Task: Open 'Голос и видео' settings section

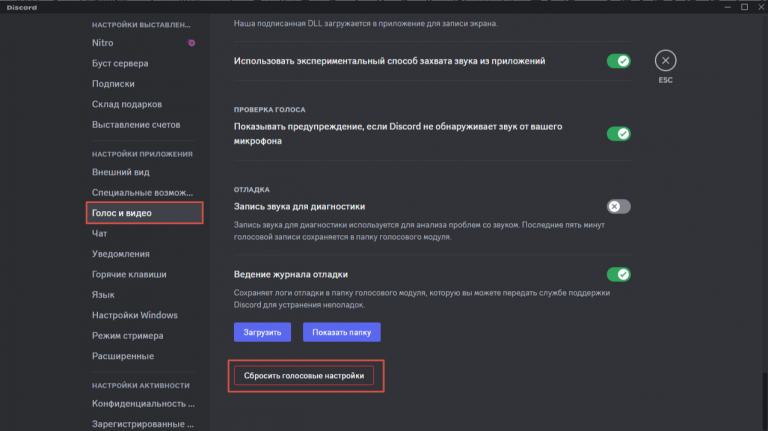Action: pyautogui.click(x=136, y=213)
